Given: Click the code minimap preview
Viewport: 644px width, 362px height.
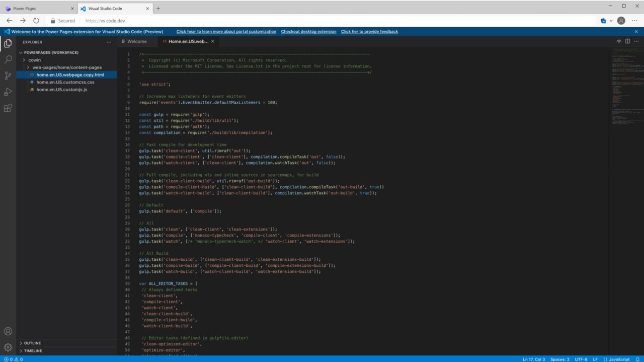Looking at the screenshot, I should click(x=626, y=81).
